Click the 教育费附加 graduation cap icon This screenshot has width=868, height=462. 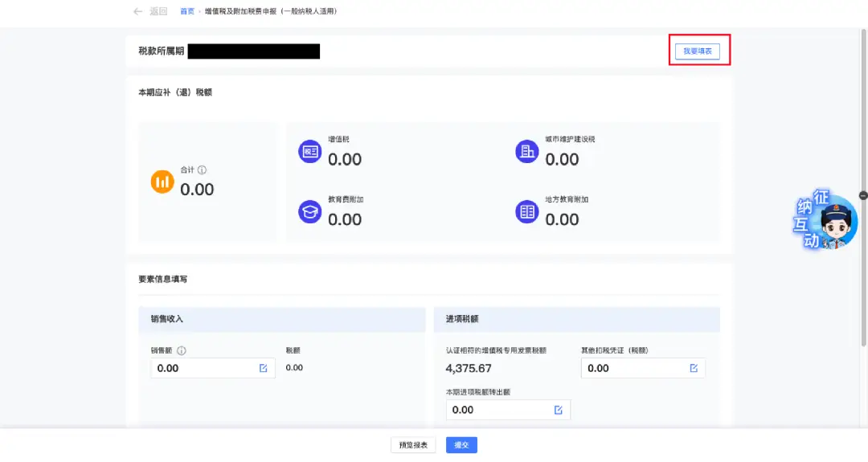pos(310,211)
